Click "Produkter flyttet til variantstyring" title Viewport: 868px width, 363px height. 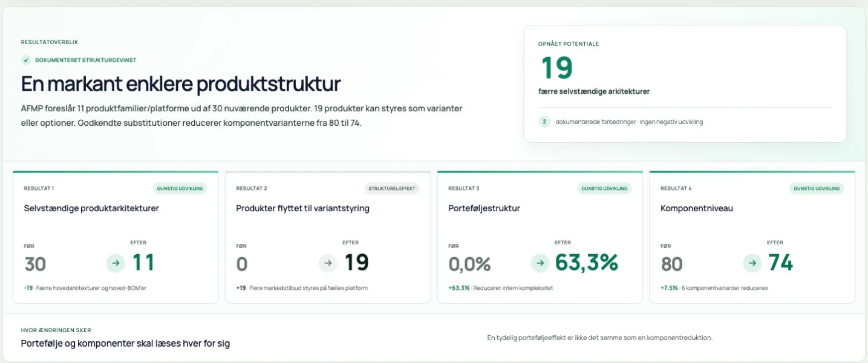(x=302, y=208)
